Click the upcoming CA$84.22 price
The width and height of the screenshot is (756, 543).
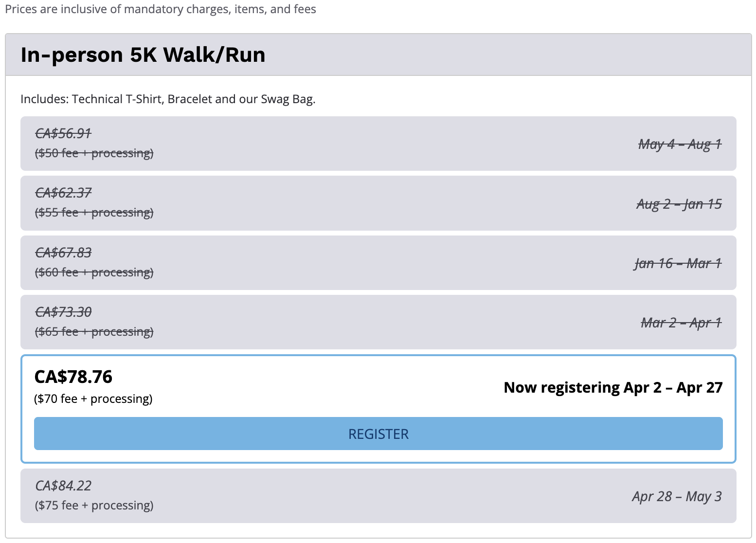pos(63,486)
